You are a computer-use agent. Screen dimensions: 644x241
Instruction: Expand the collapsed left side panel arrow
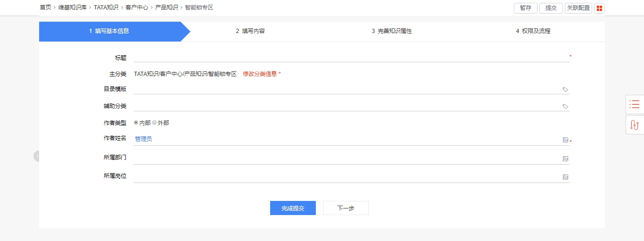[36, 156]
